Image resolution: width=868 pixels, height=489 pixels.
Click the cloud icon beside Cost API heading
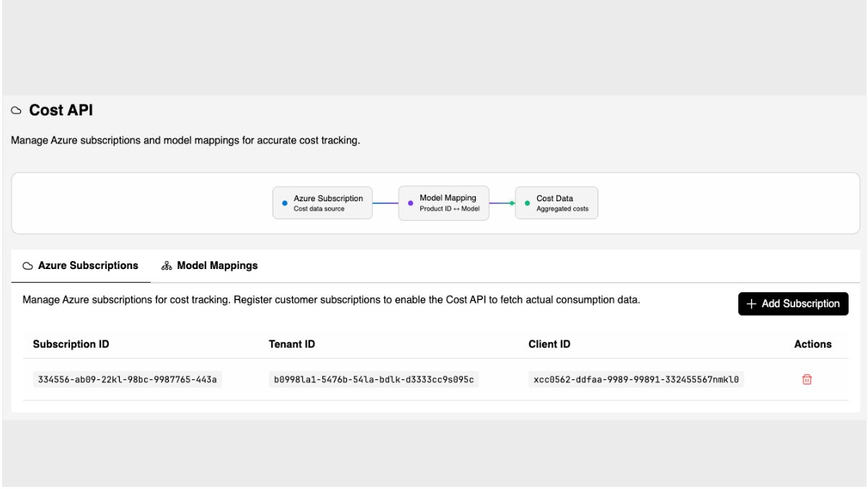(x=17, y=111)
